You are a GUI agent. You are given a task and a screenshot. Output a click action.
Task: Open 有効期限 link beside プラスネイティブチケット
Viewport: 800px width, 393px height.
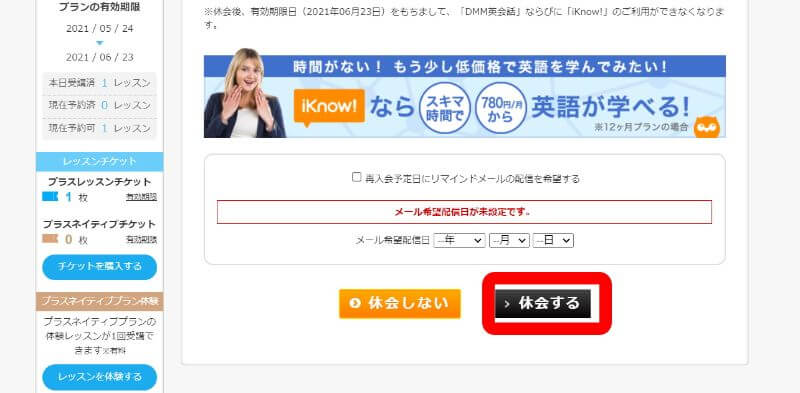141,239
